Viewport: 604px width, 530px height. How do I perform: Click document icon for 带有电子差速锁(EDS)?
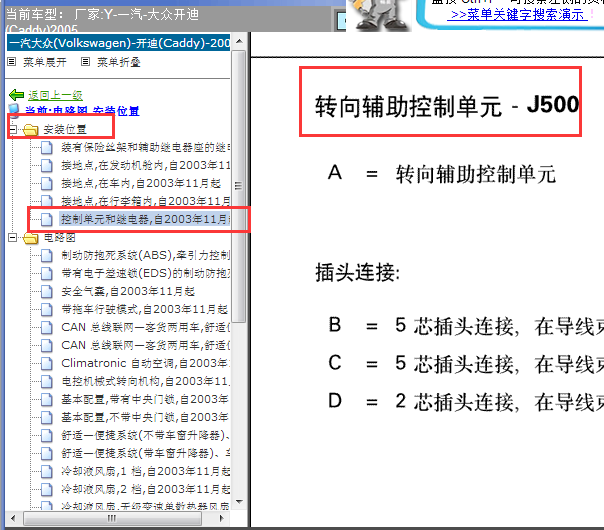[47, 273]
